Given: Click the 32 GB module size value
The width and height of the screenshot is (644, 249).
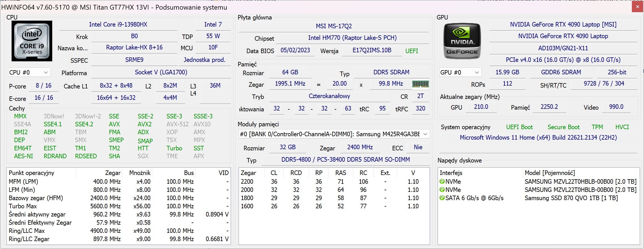Looking at the screenshot, I should pyautogui.click(x=287, y=147).
